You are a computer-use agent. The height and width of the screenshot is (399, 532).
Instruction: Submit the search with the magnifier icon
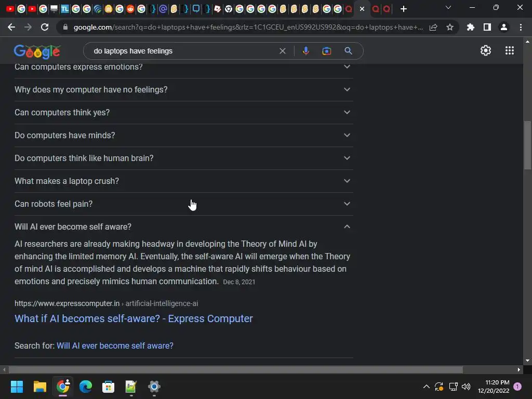(x=348, y=51)
